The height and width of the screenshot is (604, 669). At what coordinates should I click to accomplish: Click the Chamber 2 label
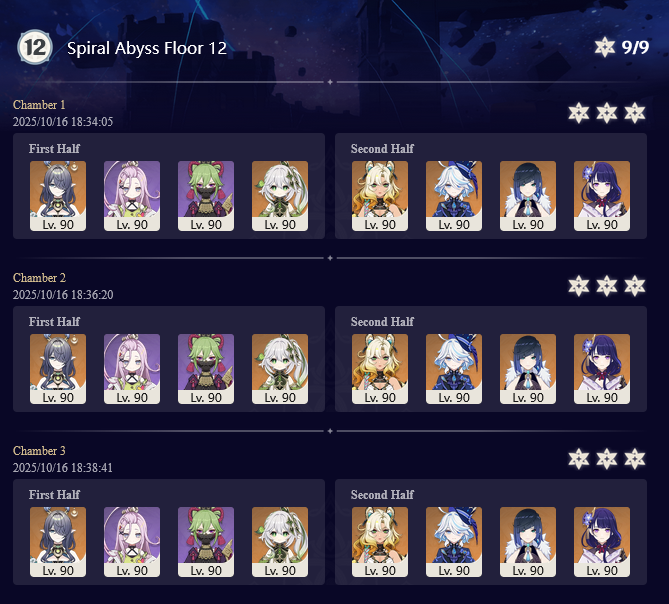39,278
